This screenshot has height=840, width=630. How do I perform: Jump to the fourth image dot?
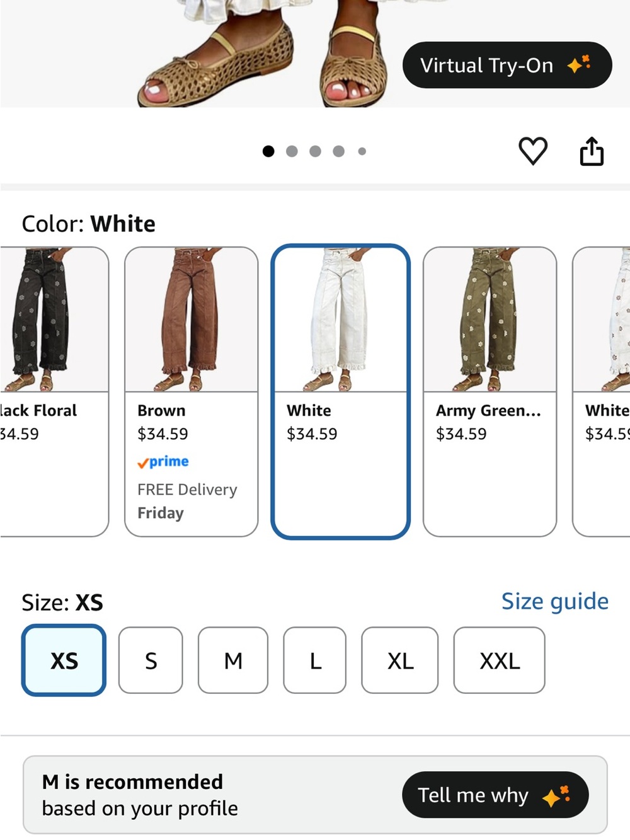[x=339, y=151]
